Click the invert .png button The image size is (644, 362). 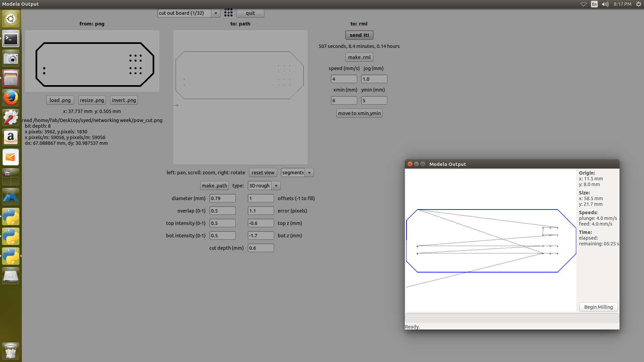[x=124, y=100]
